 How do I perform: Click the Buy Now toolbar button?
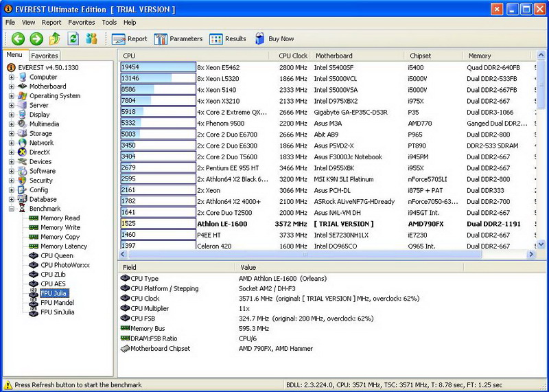(274, 39)
